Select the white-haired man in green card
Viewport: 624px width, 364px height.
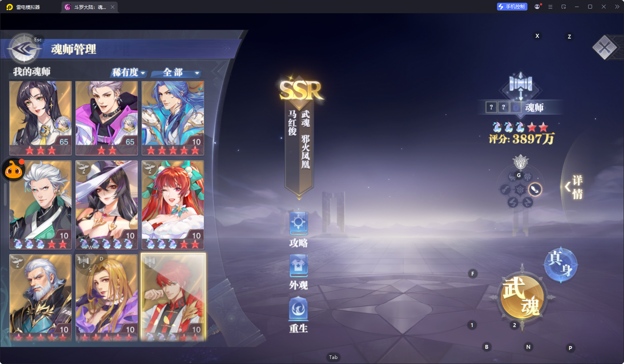41,205
